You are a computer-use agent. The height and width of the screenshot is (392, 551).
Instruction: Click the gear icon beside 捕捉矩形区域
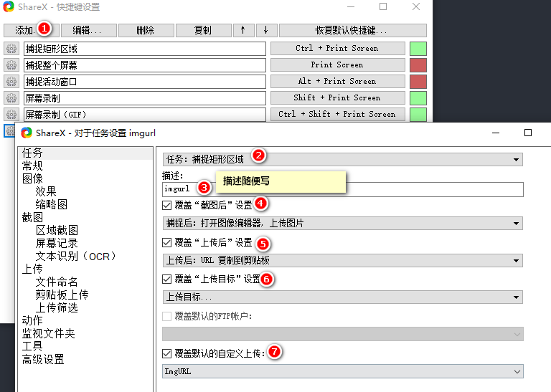pyautogui.click(x=11, y=49)
